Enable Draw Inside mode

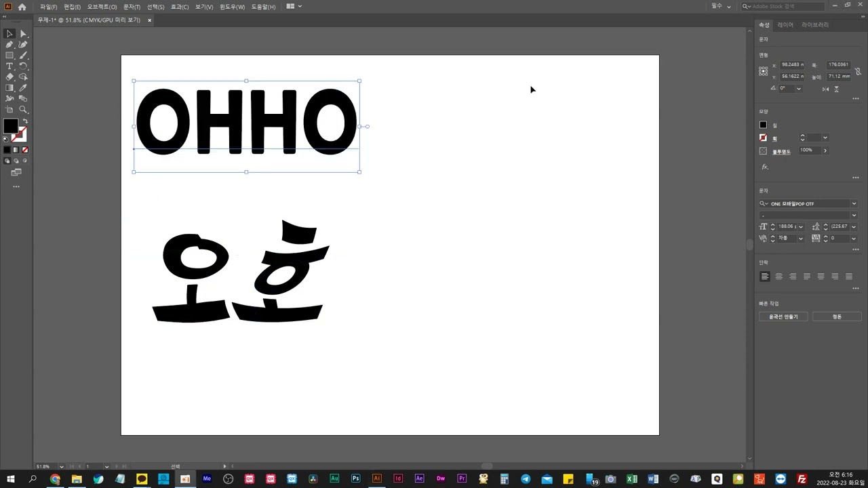(x=24, y=161)
